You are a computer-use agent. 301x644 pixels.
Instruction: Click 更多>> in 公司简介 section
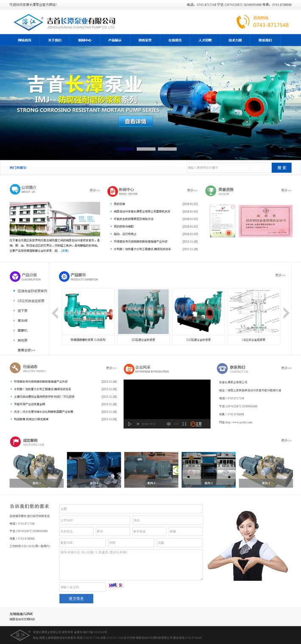pos(95,190)
